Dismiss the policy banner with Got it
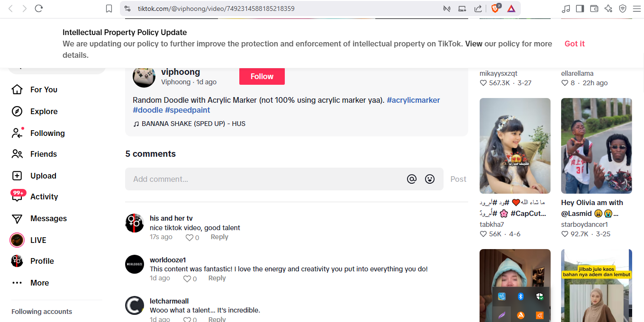Screen dimensions: 644x322 [574, 44]
